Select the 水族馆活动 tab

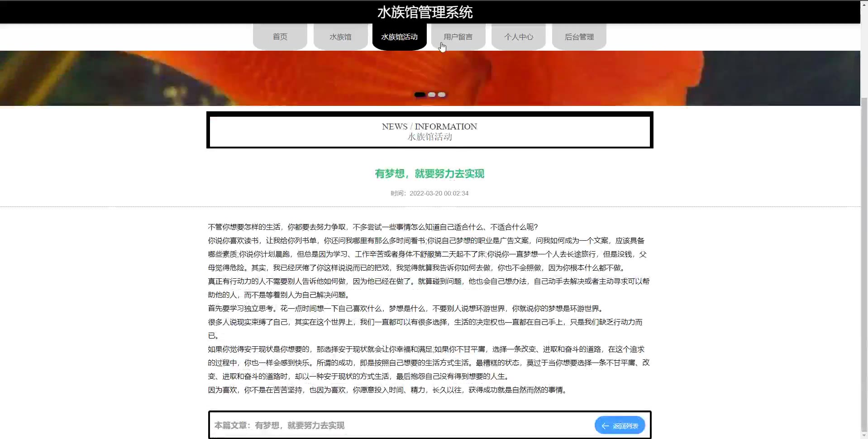tap(399, 37)
